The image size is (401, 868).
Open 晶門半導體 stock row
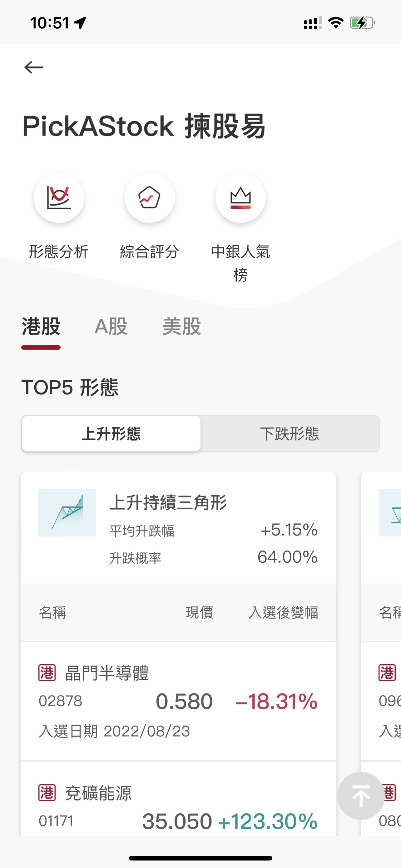(178, 701)
